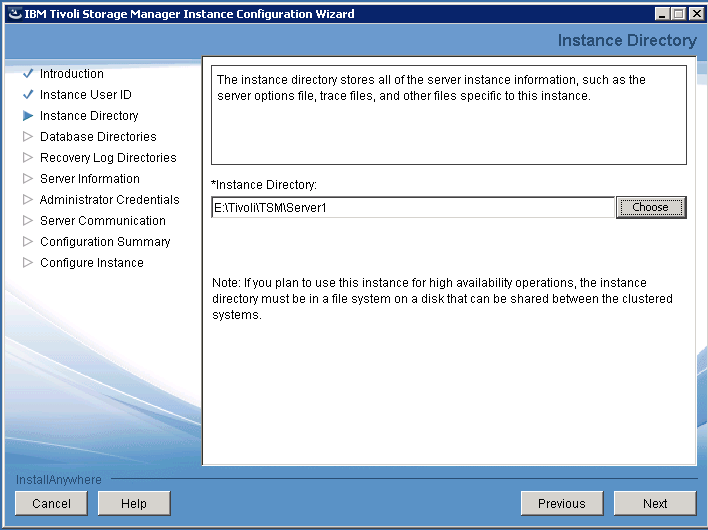This screenshot has width=708, height=530.
Task: Click the hollow arrow beside Database Directories
Action: click(x=28, y=136)
